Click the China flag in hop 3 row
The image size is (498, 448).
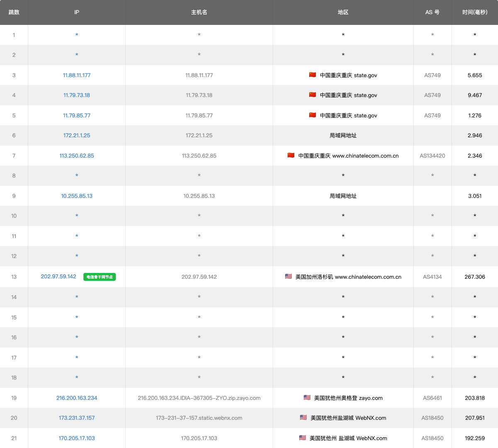click(312, 75)
